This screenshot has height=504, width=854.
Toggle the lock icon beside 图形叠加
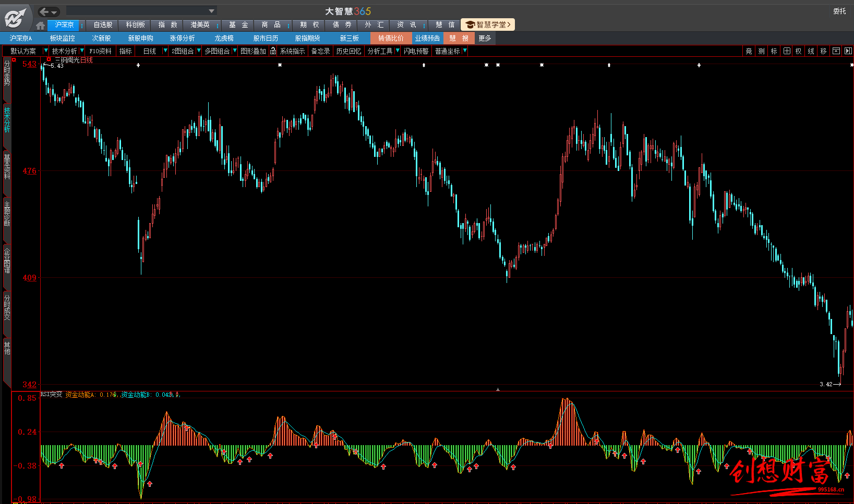coord(273,51)
